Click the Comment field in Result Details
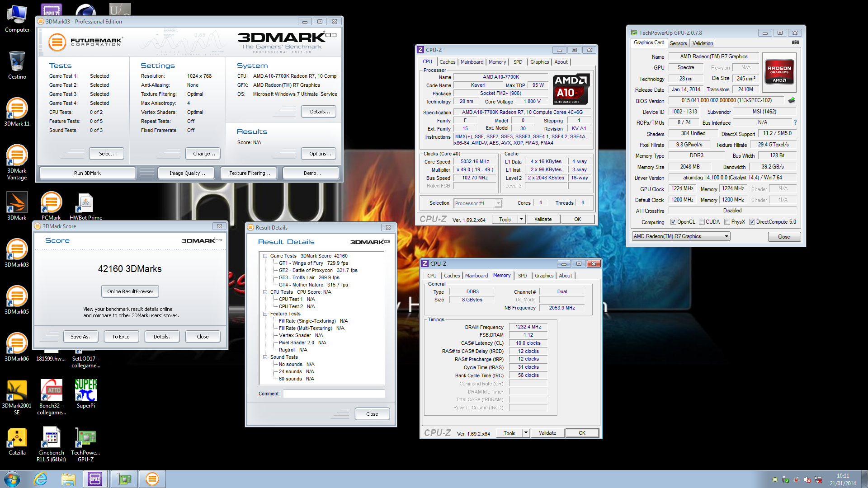 click(x=334, y=394)
